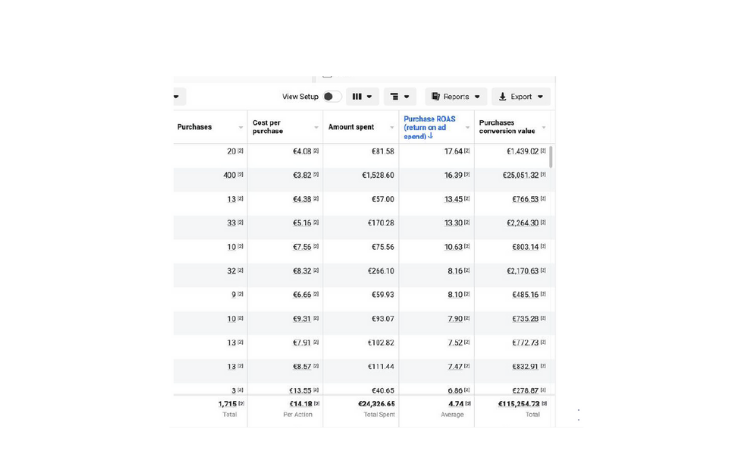Click the footnote icon next to €4.08

click(x=316, y=151)
